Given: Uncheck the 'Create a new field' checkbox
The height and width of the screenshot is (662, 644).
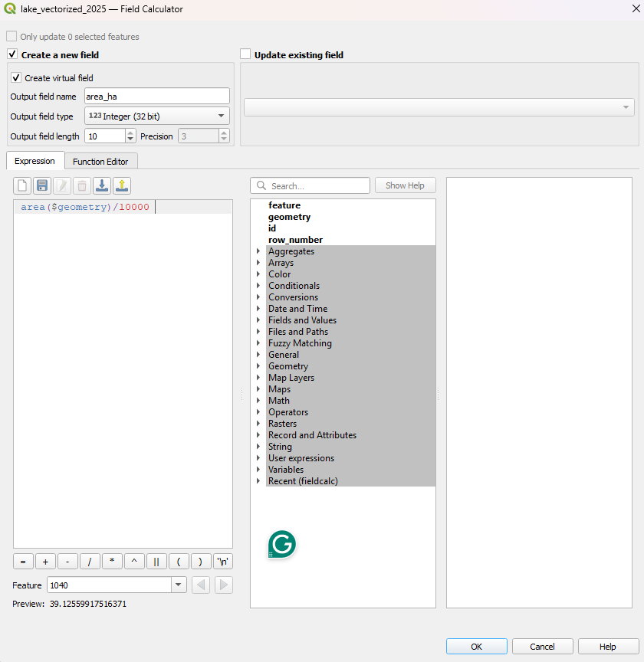Looking at the screenshot, I should [x=13, y=54].
